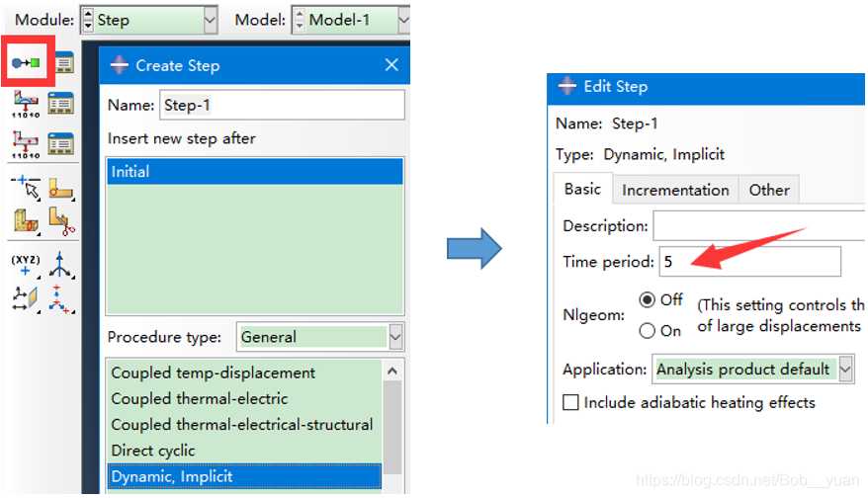
Task: Click the Time period input field
Action: coord(749,262)
